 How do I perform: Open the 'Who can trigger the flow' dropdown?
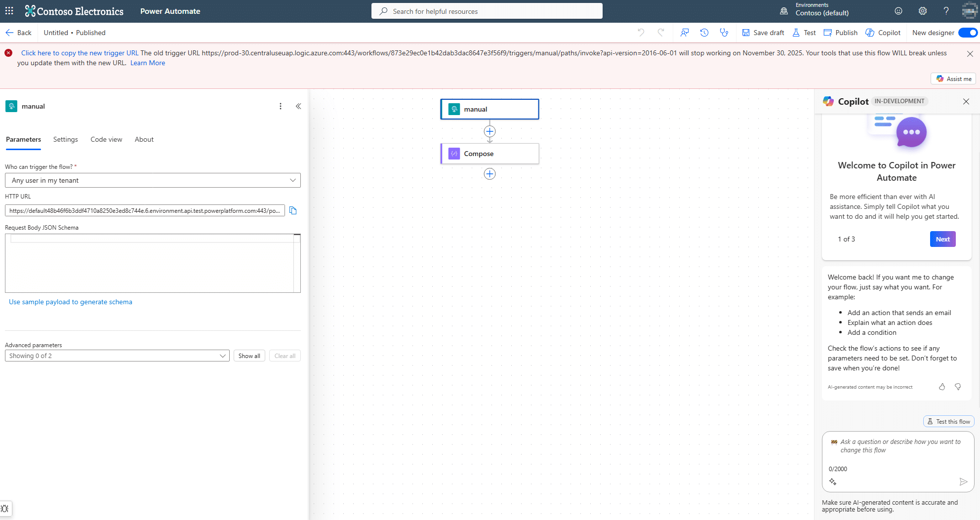pyautogui.click(x=292, y=180)
